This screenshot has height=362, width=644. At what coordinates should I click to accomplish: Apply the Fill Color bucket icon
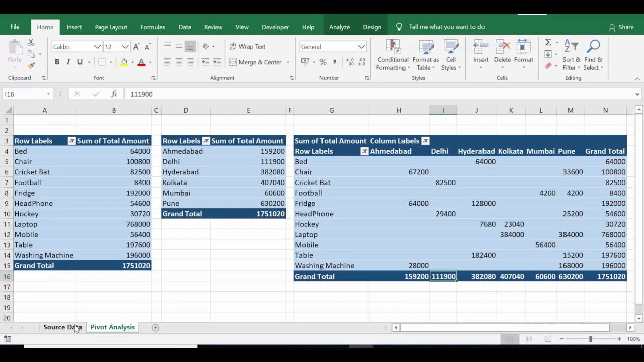124,62
